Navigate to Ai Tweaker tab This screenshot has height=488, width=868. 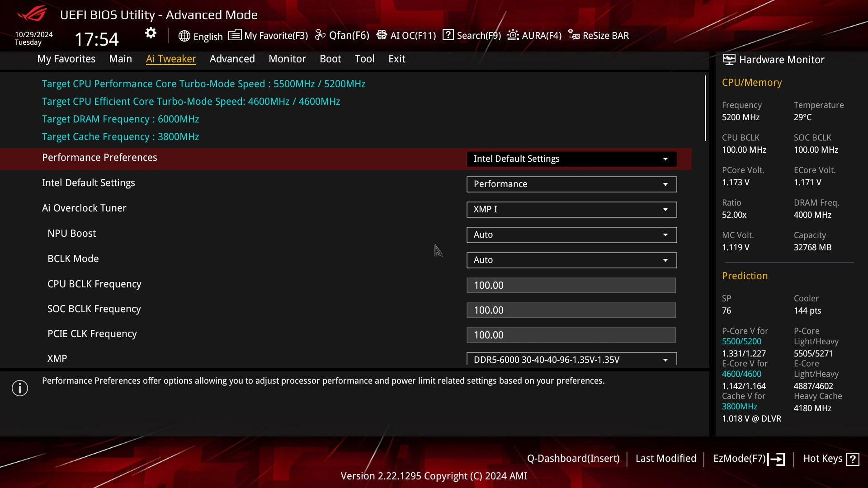[x=171, y=58]
